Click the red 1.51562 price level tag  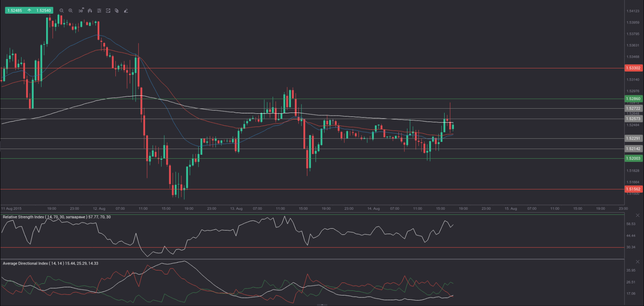point(633,189)
